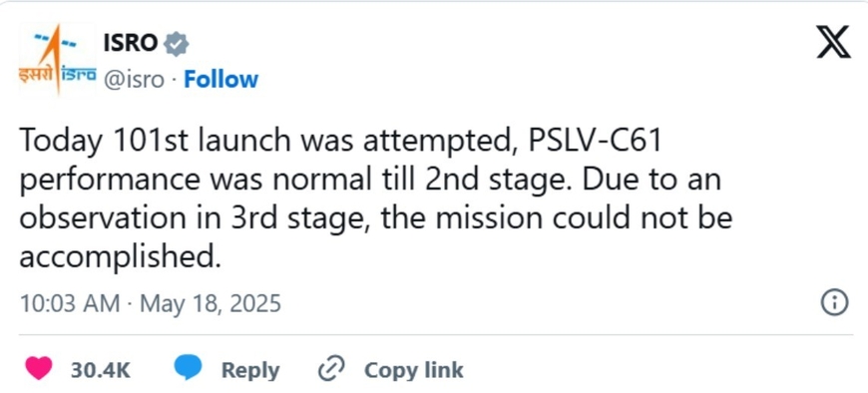The image size is (868, 393).
Task: Open the ISRO display name link
Action: (131, 43)
